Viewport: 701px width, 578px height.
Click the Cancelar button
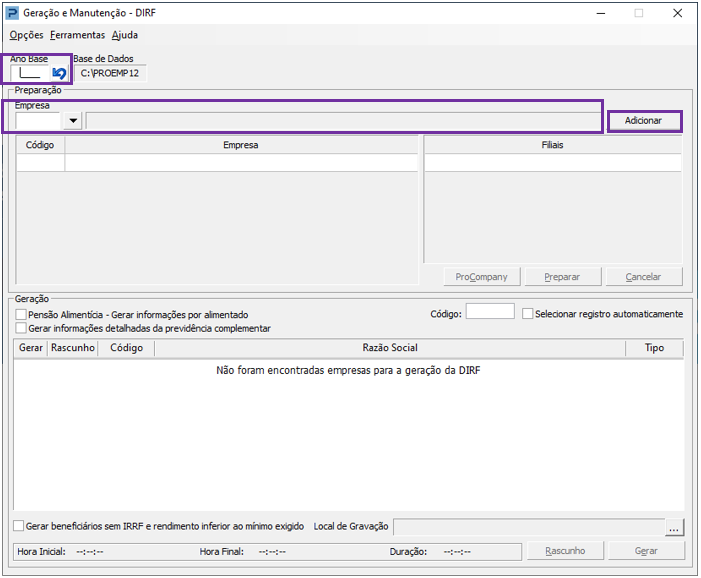pos(643,277)
